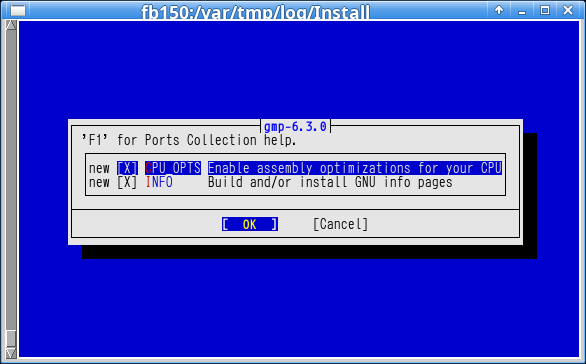Click the scrollbar up arrow
This screenshot has width=586, height=364.
click(x=11, y=25)
